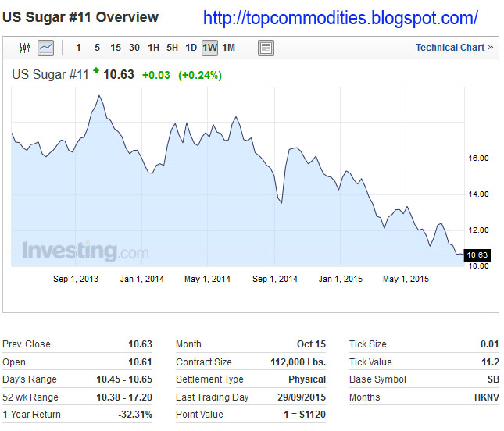Visit topcommodities.blogspot.com URL
The image size is (504, 431).
(x=341, y=18)
